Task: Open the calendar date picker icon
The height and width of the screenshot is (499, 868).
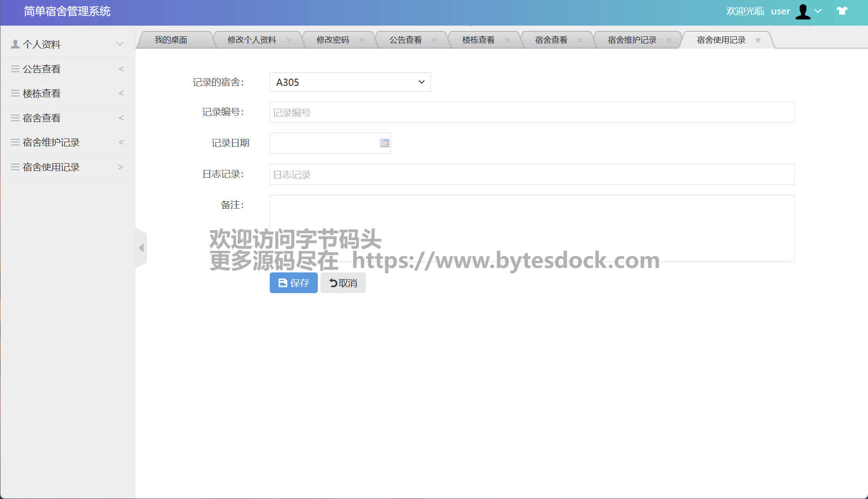Action: click(384, 143)
